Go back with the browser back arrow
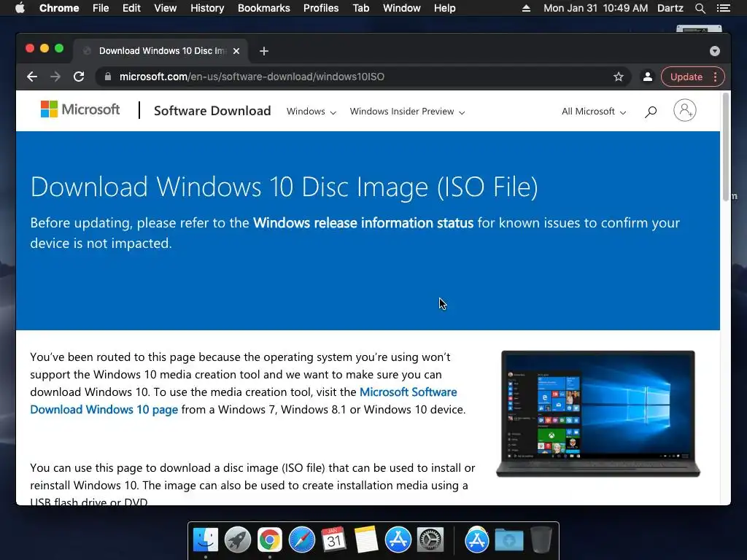747x560 pixels. 32,77
